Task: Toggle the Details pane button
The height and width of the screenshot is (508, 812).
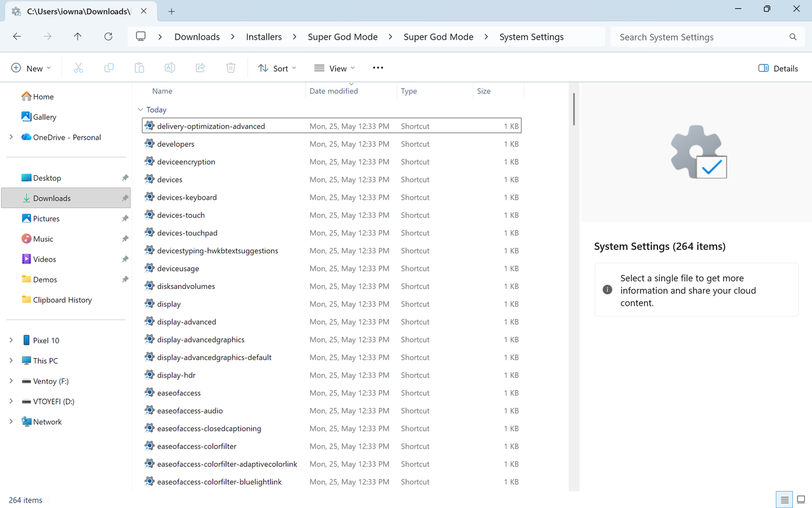Action: [x=778, y=68]
